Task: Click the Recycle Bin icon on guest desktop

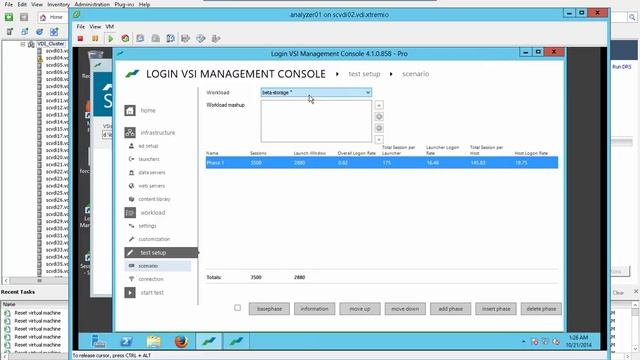Action: click(96, 56)
